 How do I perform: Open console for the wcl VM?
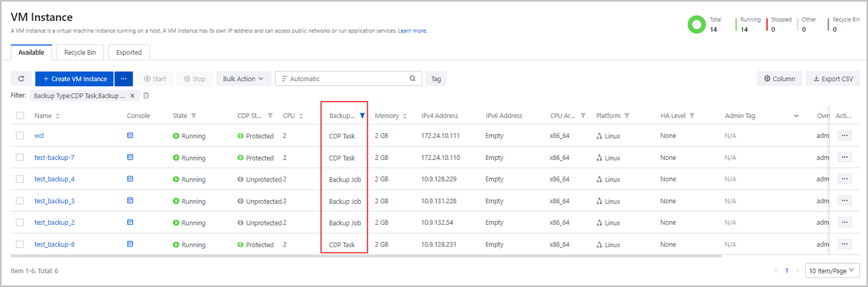click(x=130, y=135)
